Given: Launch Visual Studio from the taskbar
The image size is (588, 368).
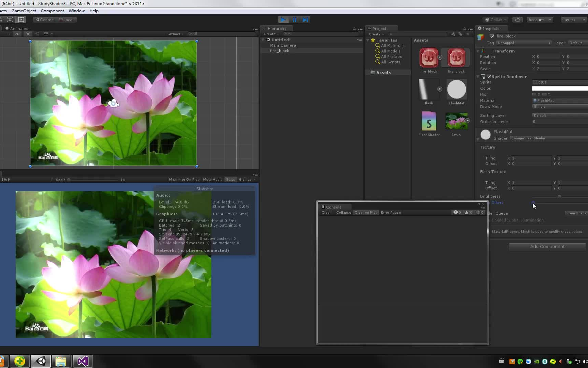Looking at the screenshot, I should click(x=82, y=361).
